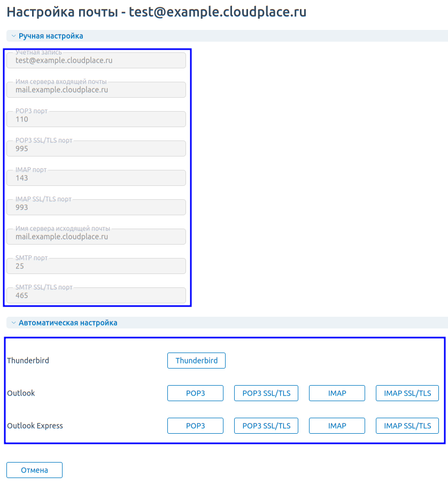This screenshot has height=485, width=448.
Task: Click the Outlook Express row's POP3 button
Action: pyautogui.click(x=195, y=426)
